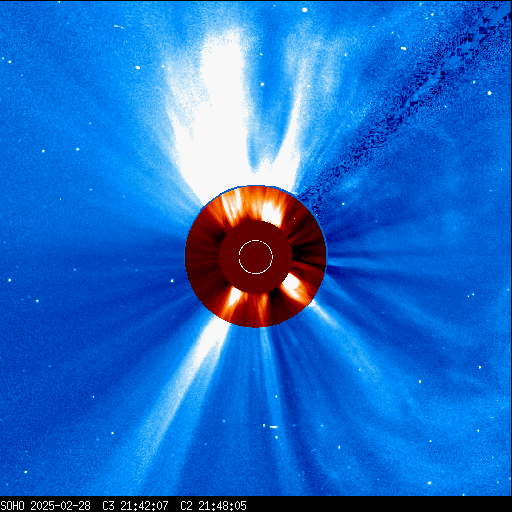Click the white solar disk circle outline
The image size is (512, 512).
[256, 257]
